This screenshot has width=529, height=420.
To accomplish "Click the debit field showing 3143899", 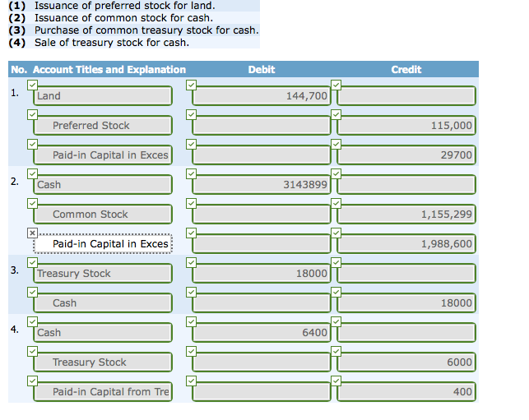I will 262,184.
